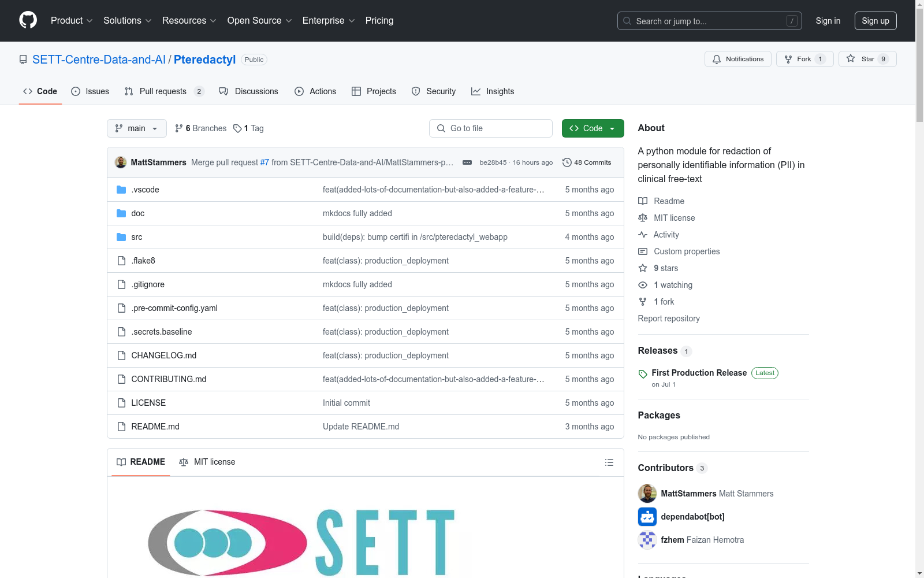View the Insights tab
This screenshot has width=924, height=578.
coord(493,91)
